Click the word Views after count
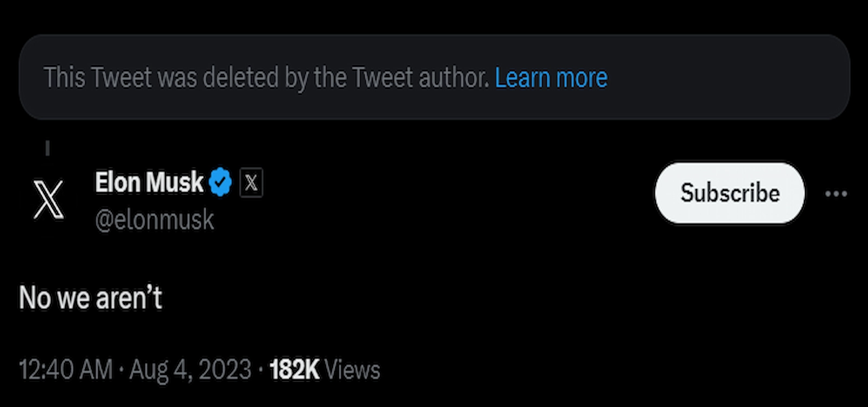This screenshot has height=407, width=868. [352, 370]
